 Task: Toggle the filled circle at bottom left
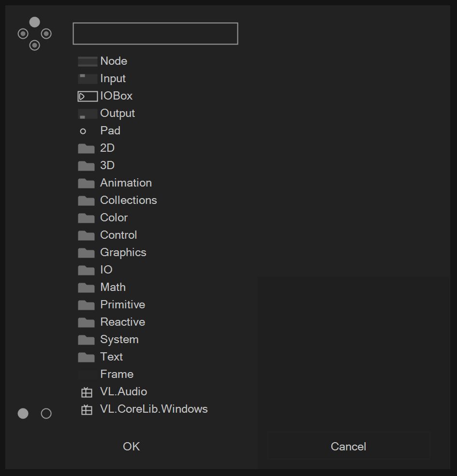[x=23, y=414]
